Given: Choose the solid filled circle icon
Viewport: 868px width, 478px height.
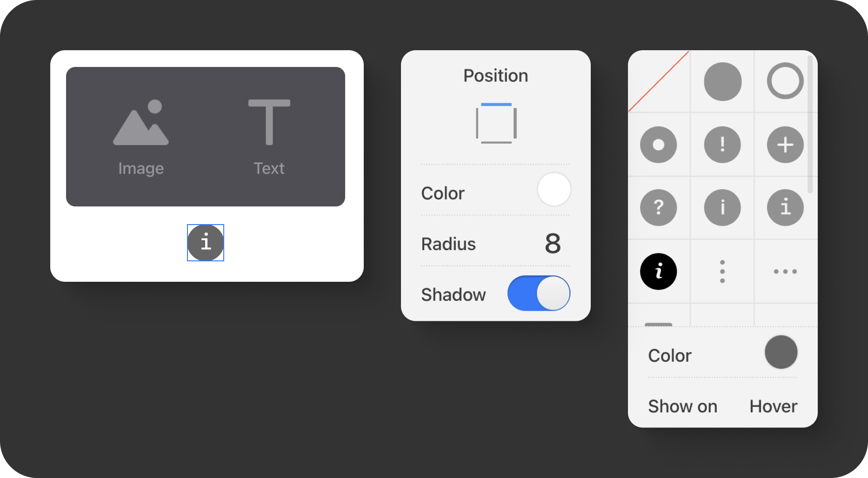Looking at the screenshot, I should coord(722,82).
